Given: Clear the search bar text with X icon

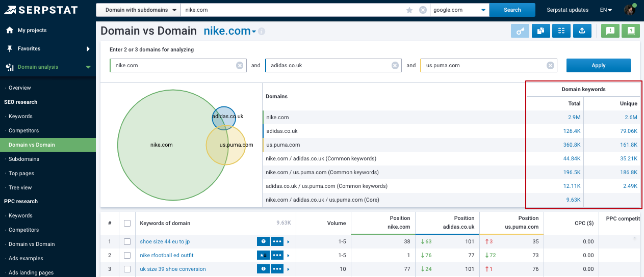Looking at the screenshot, I should pos(423,10).
